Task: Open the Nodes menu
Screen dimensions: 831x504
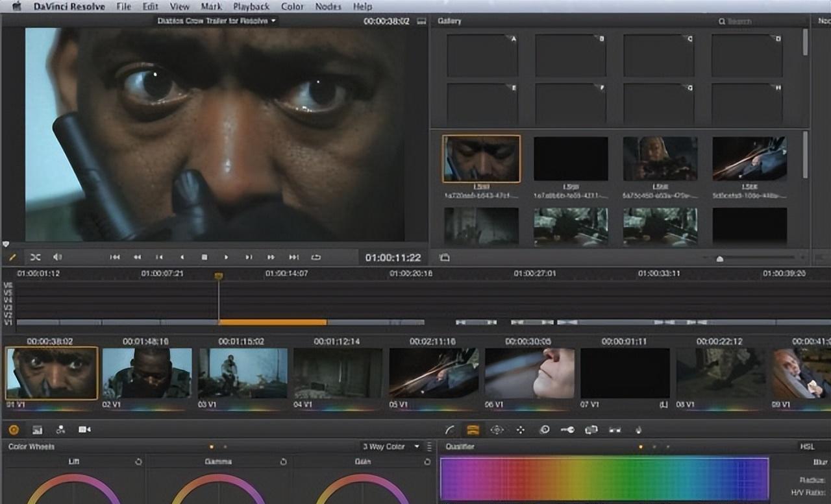Action: 328,6
